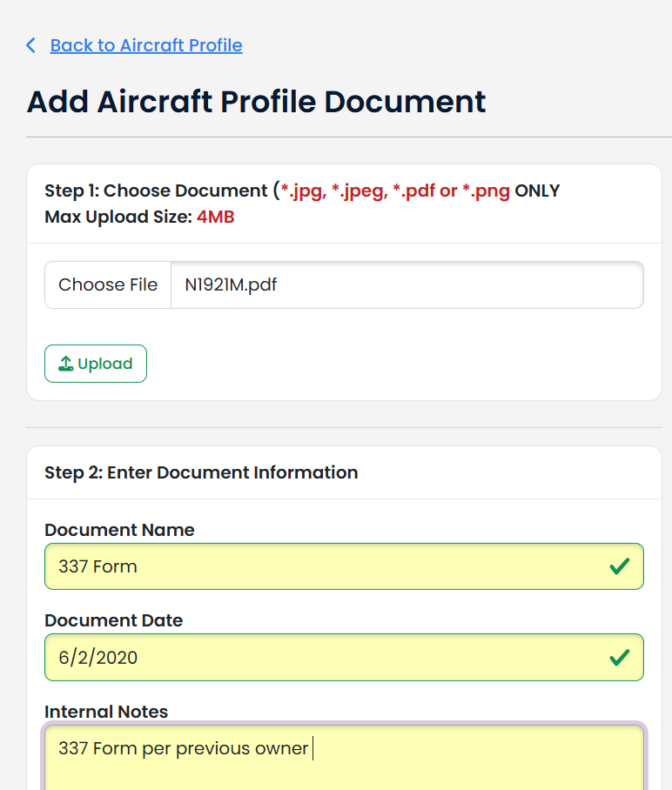Click the selected N1921M.pdf file name

pos(231,285)
